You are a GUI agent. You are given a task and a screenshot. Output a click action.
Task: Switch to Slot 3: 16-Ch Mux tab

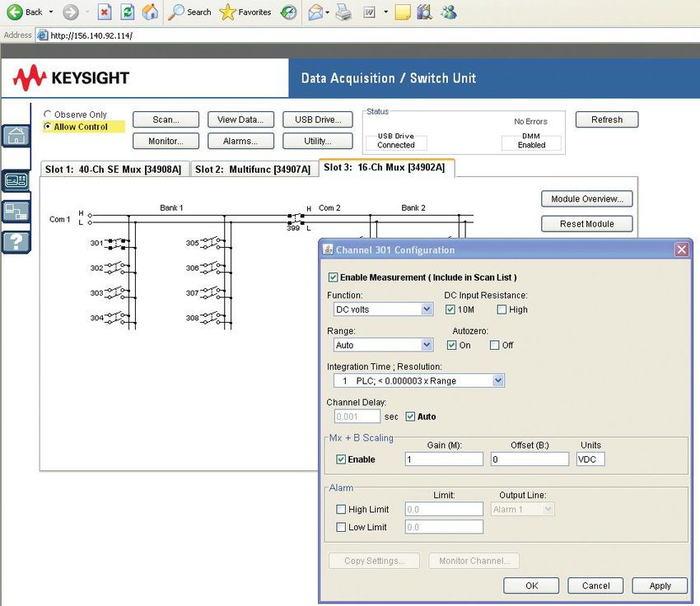385,167
